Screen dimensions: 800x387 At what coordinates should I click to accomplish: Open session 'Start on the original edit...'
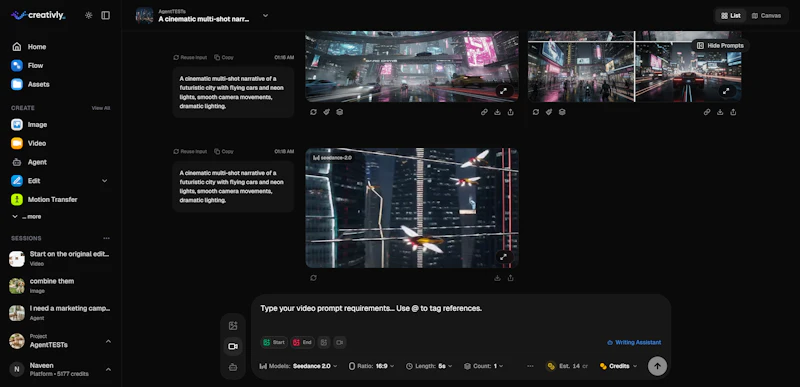click(x=60, y=259)
